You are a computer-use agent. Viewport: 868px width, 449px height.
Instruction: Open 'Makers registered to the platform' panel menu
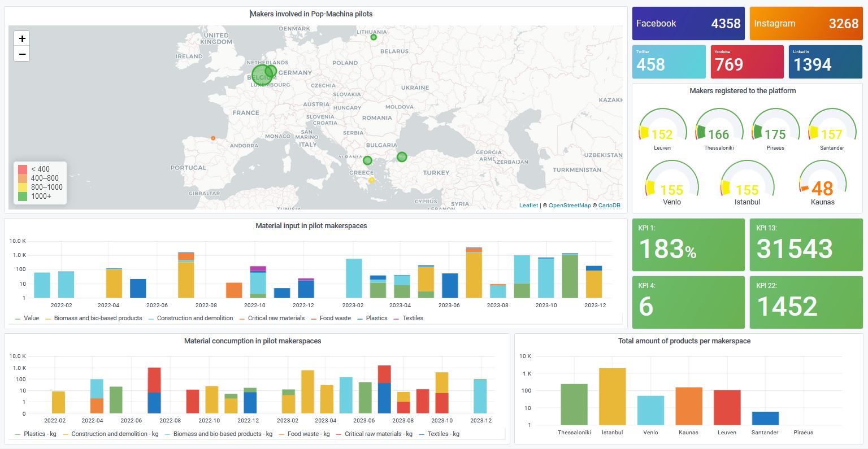(x=743, y=90)
